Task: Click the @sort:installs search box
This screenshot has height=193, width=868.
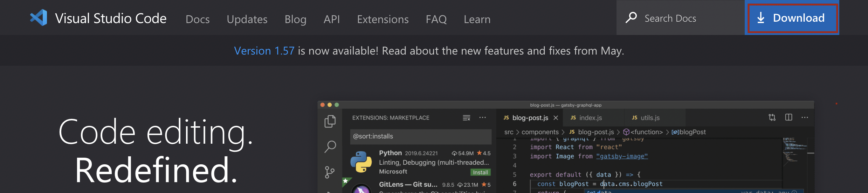Action: (421, 136)
